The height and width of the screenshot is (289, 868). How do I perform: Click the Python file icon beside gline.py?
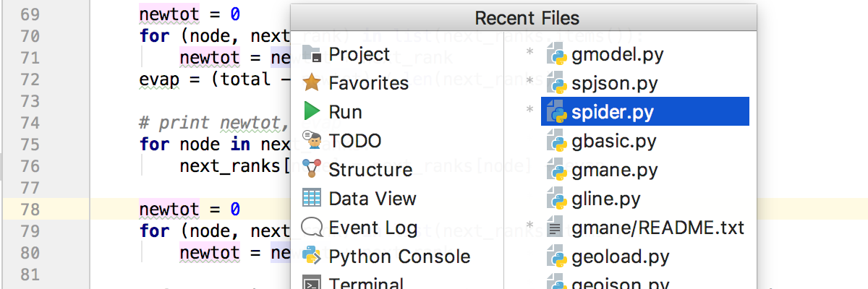[x=556, y=199]
